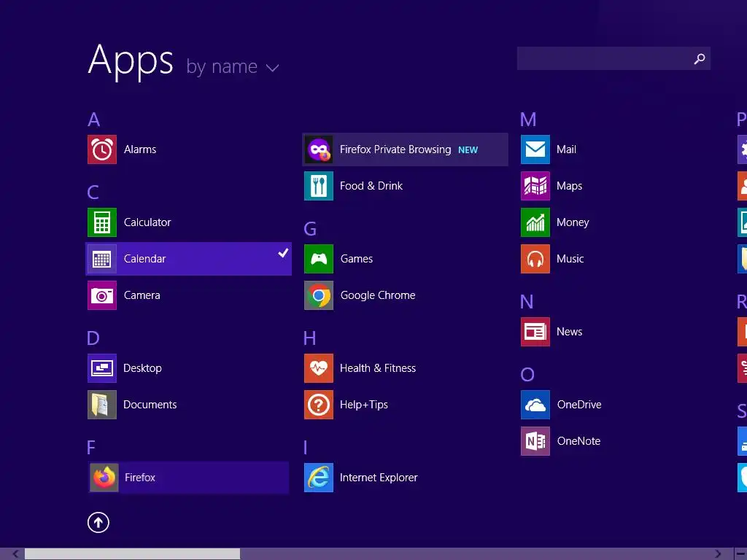Screen dimensions: 747x560
Task: Open the Help+Tips icon
Action: [x=319, y=405]
